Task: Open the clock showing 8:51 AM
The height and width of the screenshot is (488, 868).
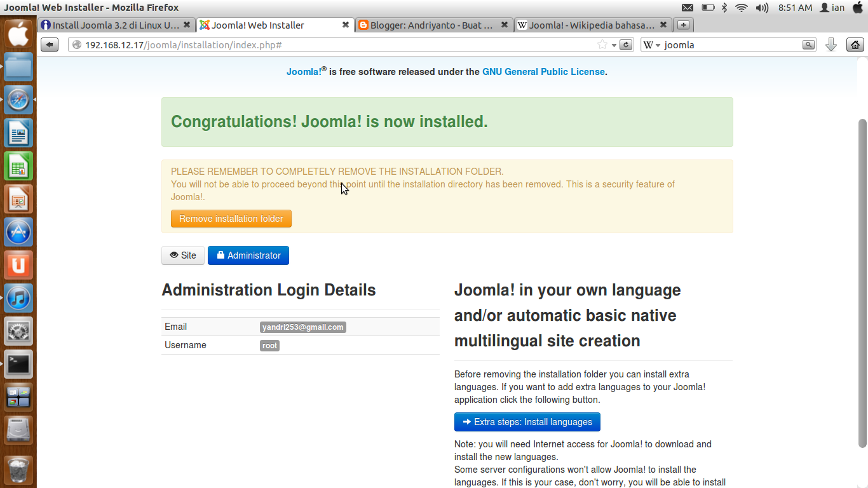Action: point(795,8)
